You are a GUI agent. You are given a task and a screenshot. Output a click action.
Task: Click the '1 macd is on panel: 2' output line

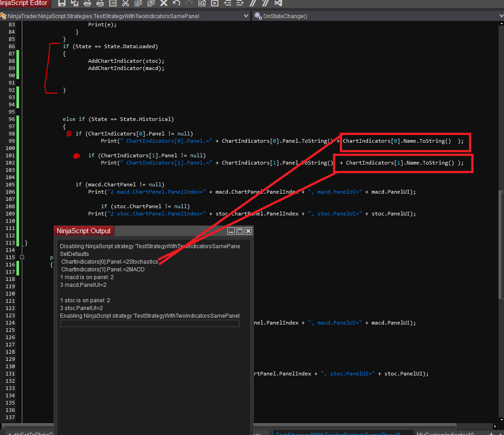tap(87, 277)
